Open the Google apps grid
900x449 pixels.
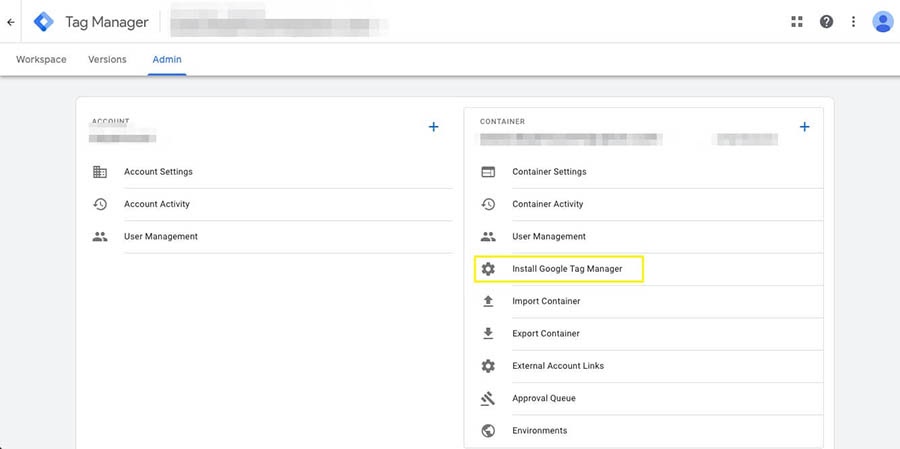pos(797,22)
